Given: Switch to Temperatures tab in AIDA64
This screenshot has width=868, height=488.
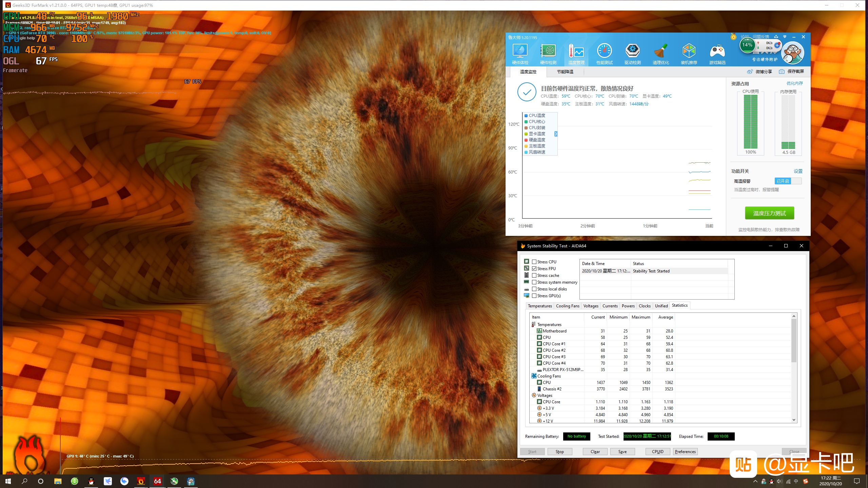Looking at the screenshot, I should pyautogui.click(x=540, y=306).
